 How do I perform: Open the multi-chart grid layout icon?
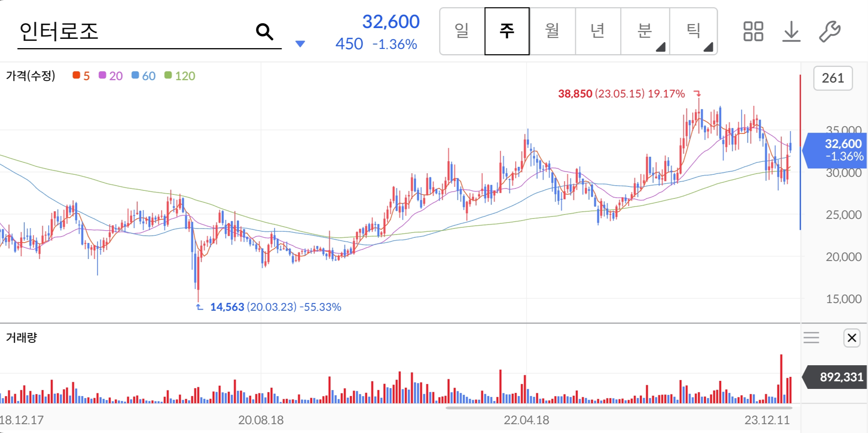point(753,31)
